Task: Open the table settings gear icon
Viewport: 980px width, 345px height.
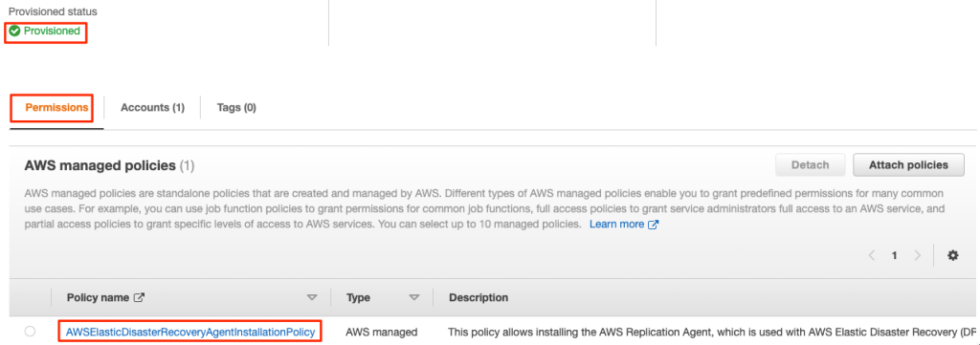Action: (952, 255)
